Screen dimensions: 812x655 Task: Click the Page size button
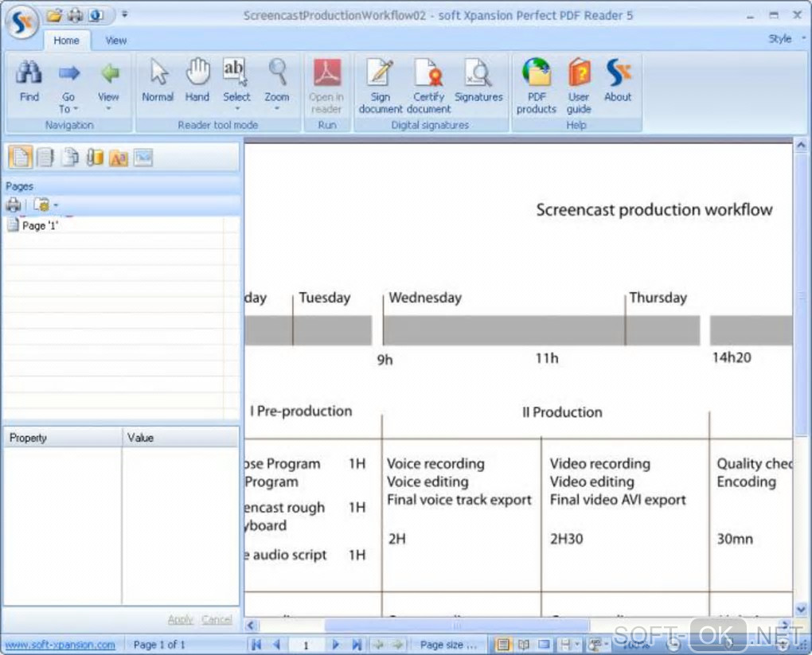[448, 645]
